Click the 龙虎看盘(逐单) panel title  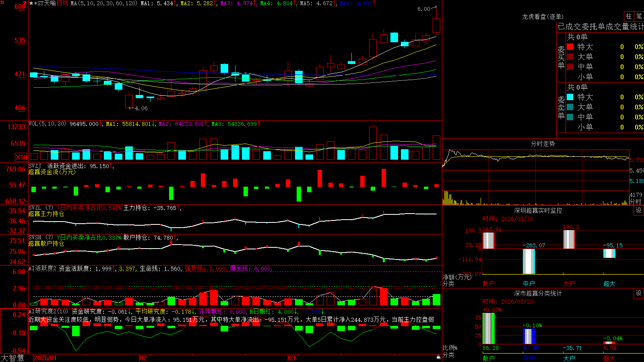coord(543,16)
